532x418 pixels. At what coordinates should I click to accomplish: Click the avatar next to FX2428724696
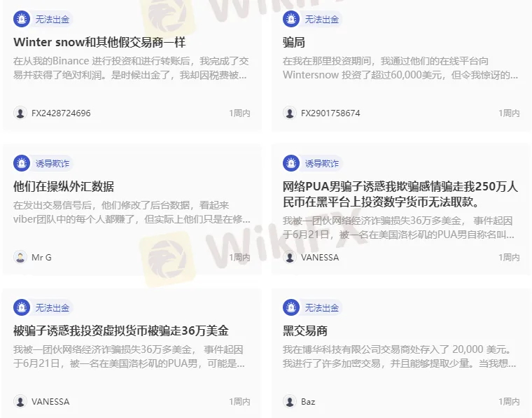(20, 113)
